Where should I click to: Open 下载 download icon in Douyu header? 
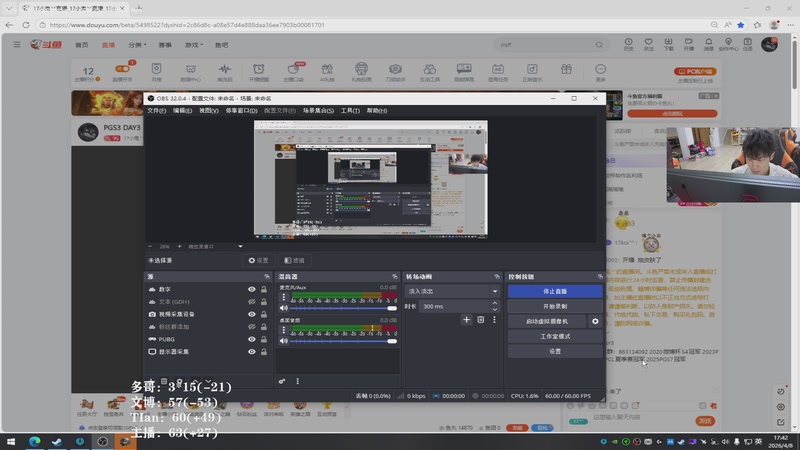point(668,44)
